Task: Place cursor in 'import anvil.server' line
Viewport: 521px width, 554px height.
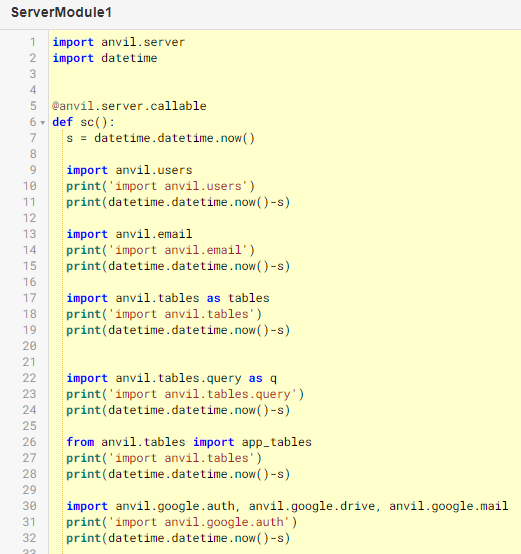Action: [x=119, y=42]
